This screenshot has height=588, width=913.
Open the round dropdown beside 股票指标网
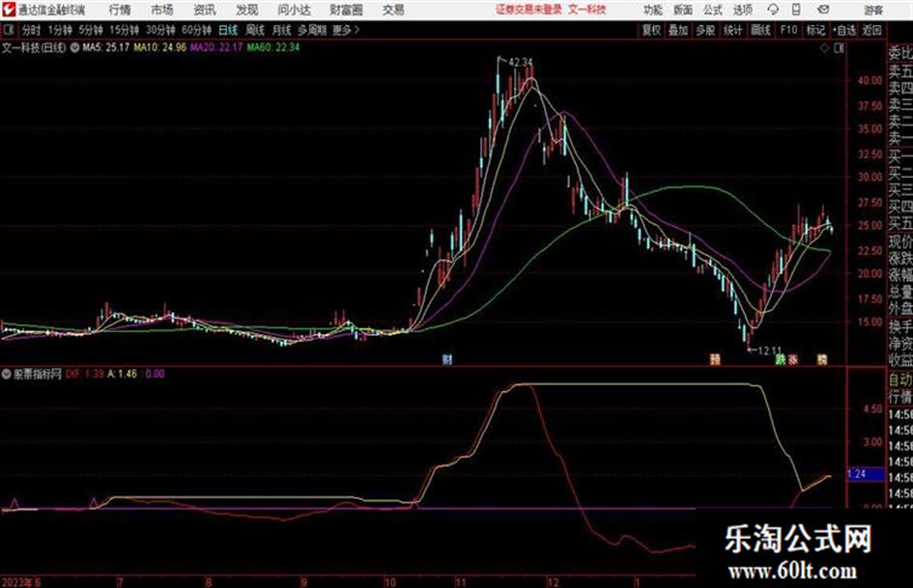pyautogui.click(x=7, y=374)
